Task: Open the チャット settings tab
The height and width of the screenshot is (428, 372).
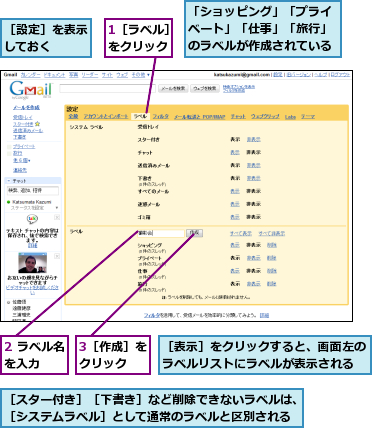Action: (x=238, y=116)
